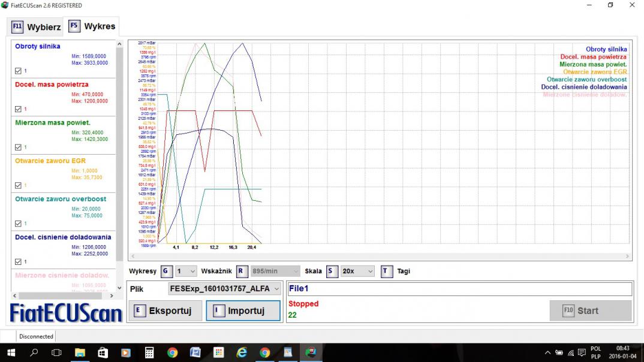Click the I key icon on Importuj

click(x=218, y=310)
